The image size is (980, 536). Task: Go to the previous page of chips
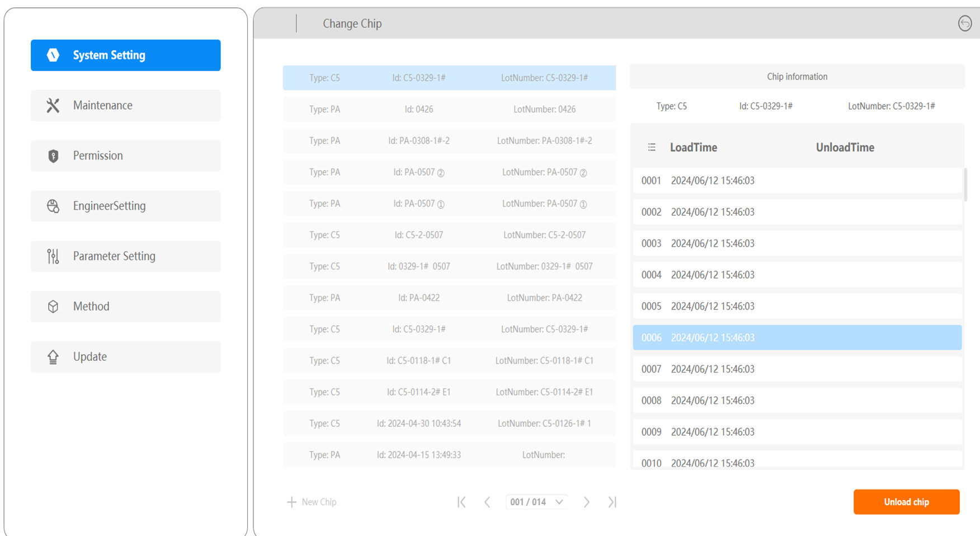click(487, 502)
